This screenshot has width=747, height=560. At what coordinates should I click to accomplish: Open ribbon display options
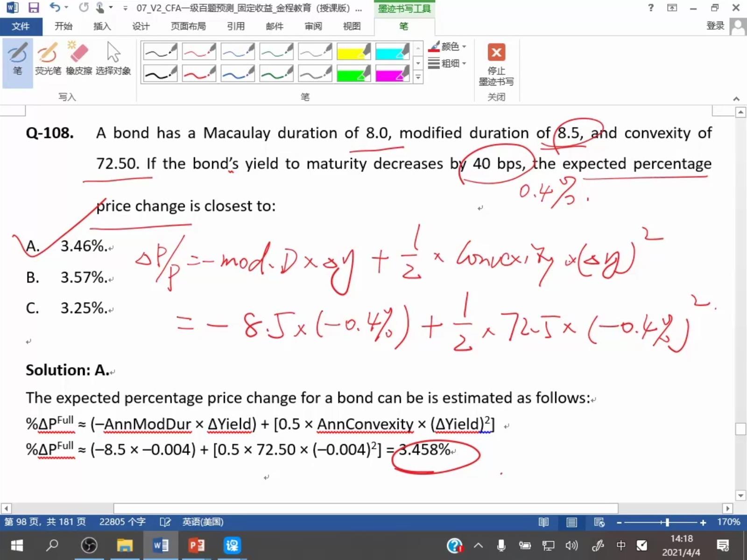(x=672, y=7)
